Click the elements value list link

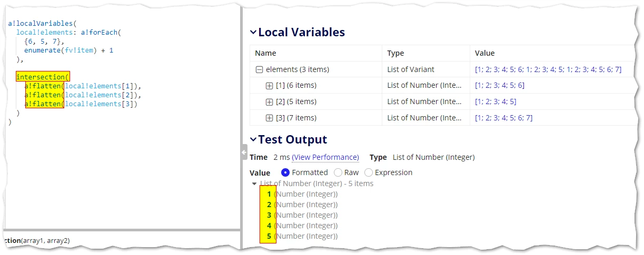[x=548, y=69]
